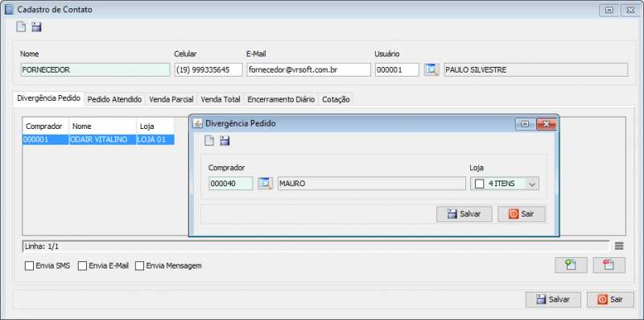
Task: Click the Cadastro de Contato window title icon
Action: click(x=9, y=10)
